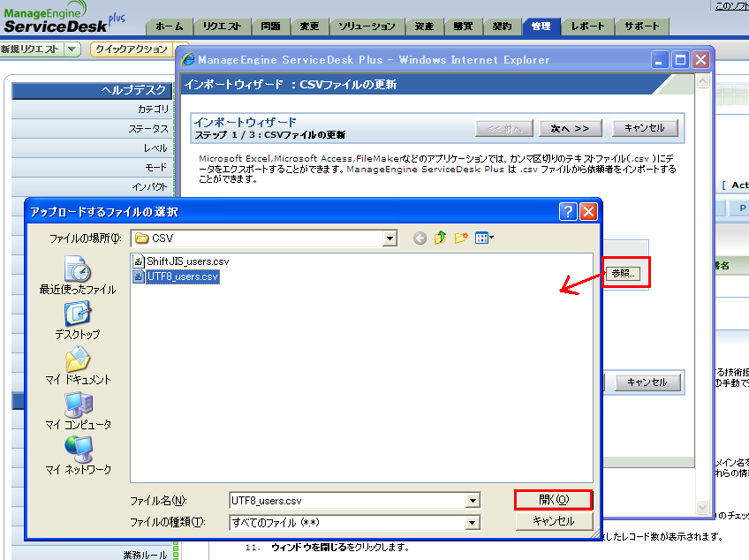749x560 pixels.
Task: Open the リクエスト tab
Action: tap(222, 26)
